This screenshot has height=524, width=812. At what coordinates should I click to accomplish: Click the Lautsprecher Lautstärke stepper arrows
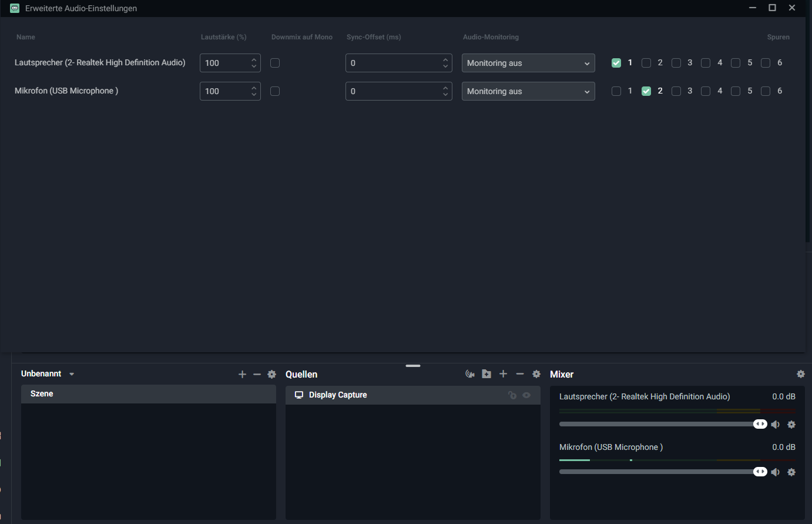click(254, 63)
